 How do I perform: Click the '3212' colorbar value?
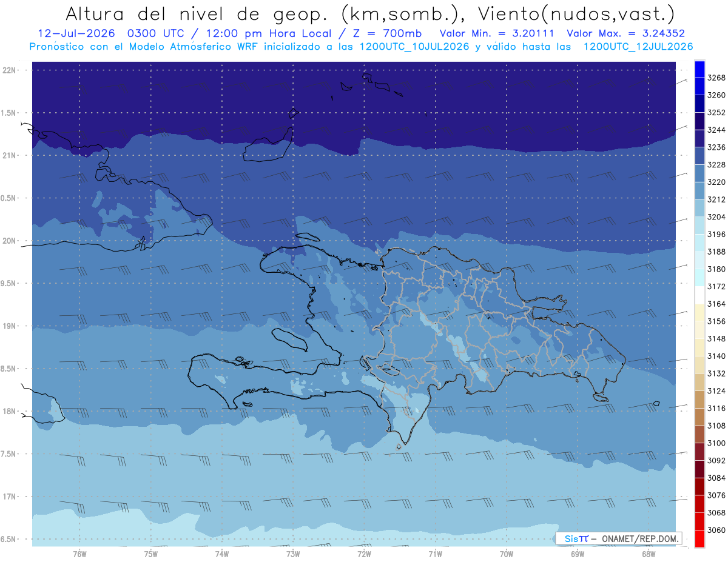pos(716,199)
